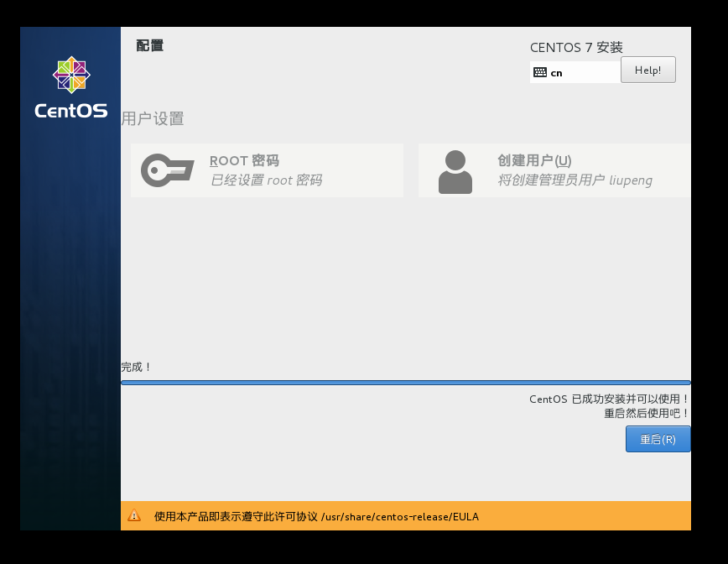Click the 重启然后使用吧 message

[647, 413]
